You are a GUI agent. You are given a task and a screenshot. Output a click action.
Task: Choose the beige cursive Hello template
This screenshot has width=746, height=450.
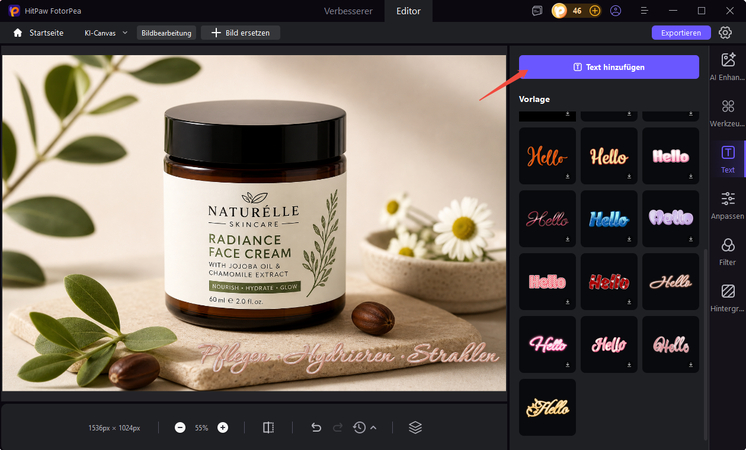pos(670,282)
